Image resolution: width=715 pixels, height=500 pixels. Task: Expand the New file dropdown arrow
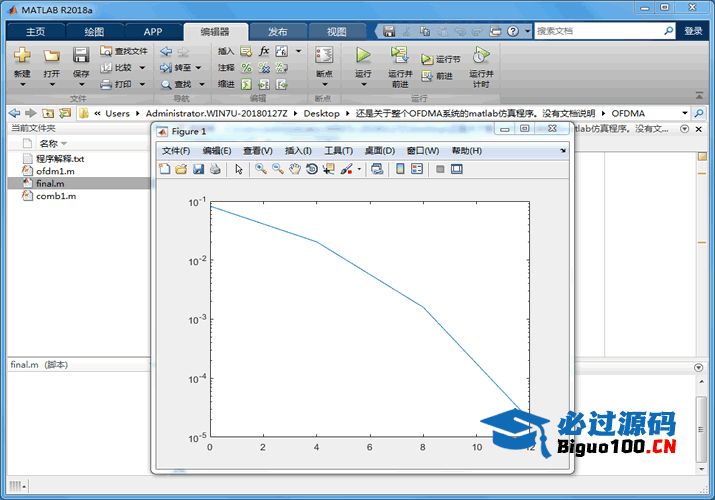tap(22, 85)
